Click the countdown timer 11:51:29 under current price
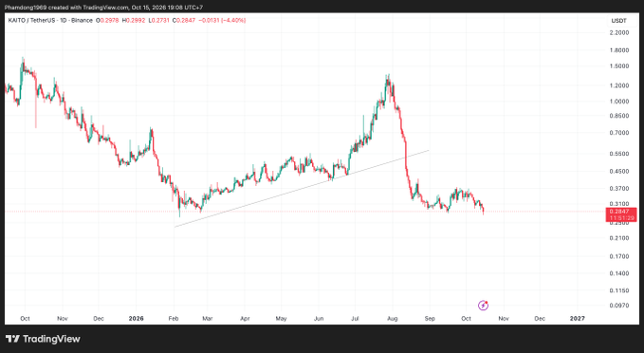The width and height of the screenshot is (644, 353). tap(621, 218)
